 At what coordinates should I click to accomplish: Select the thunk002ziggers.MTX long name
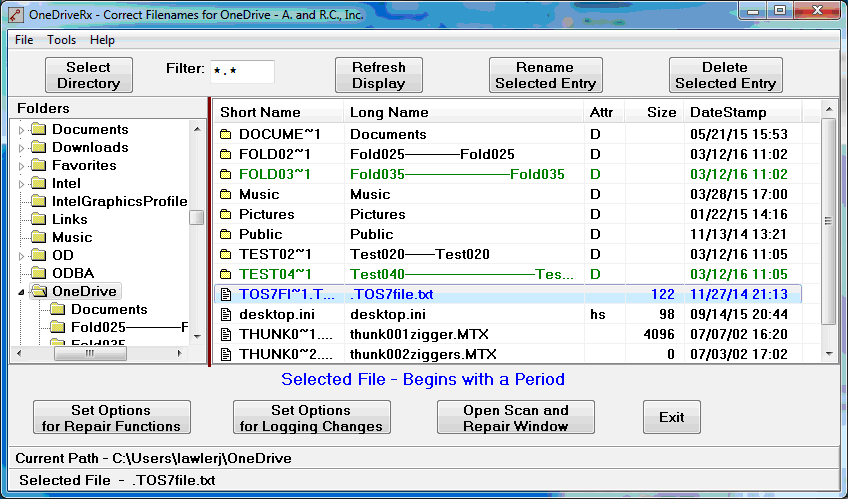pyautogui.click(x=423, y=354)
